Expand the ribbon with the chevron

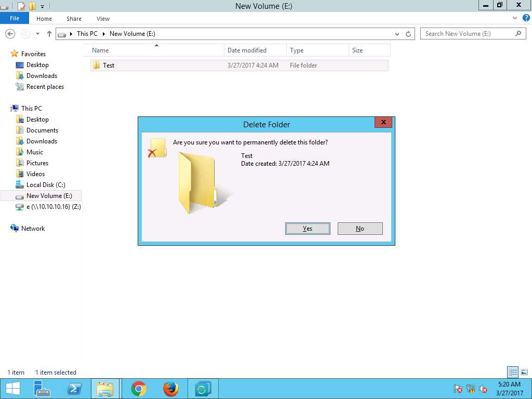point(515,18)
